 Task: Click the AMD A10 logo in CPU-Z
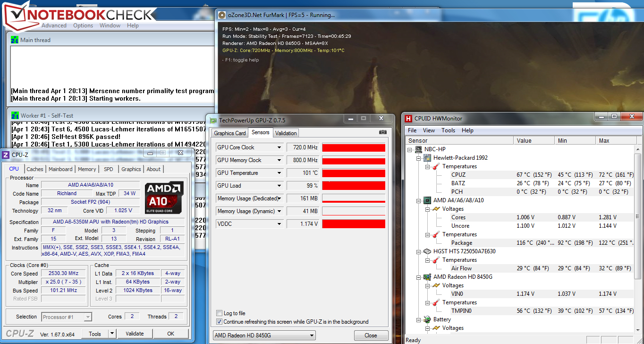164,197
